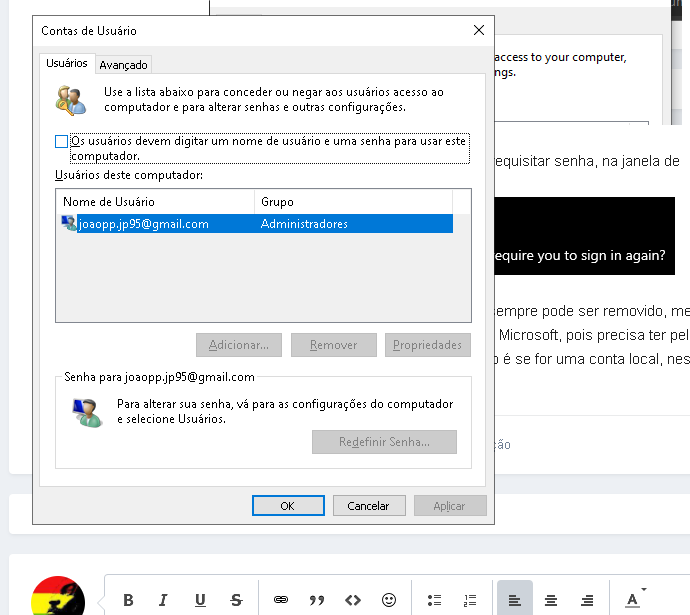
Task: Insert a quote block using quote icon
Action: click(316, 600)
